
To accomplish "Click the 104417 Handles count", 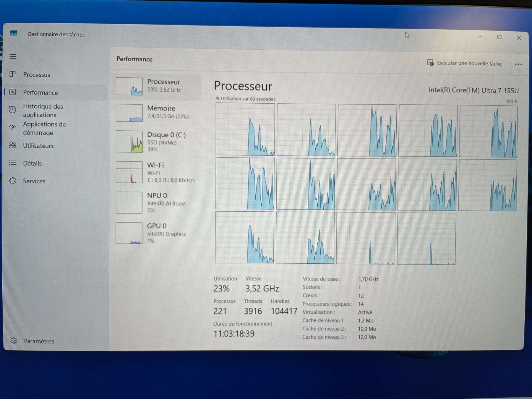I will tap(284, 311).
